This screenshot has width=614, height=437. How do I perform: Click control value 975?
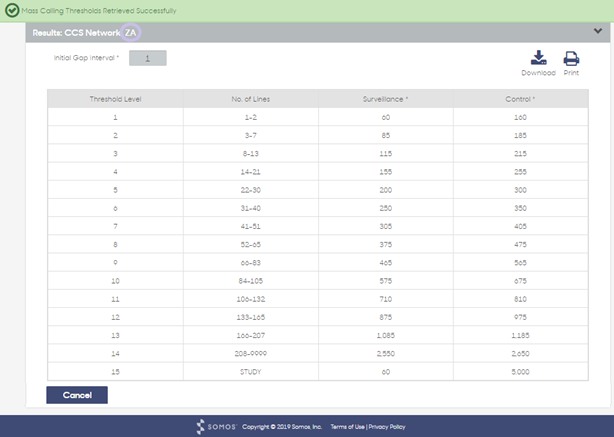click(x=520, y=317)
